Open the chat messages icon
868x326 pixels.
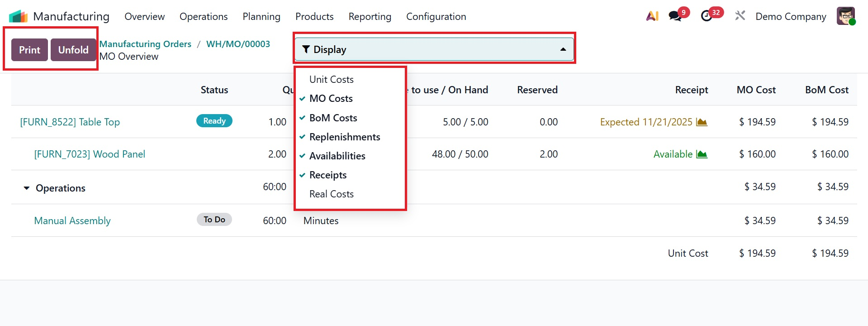tap(675, 16)
